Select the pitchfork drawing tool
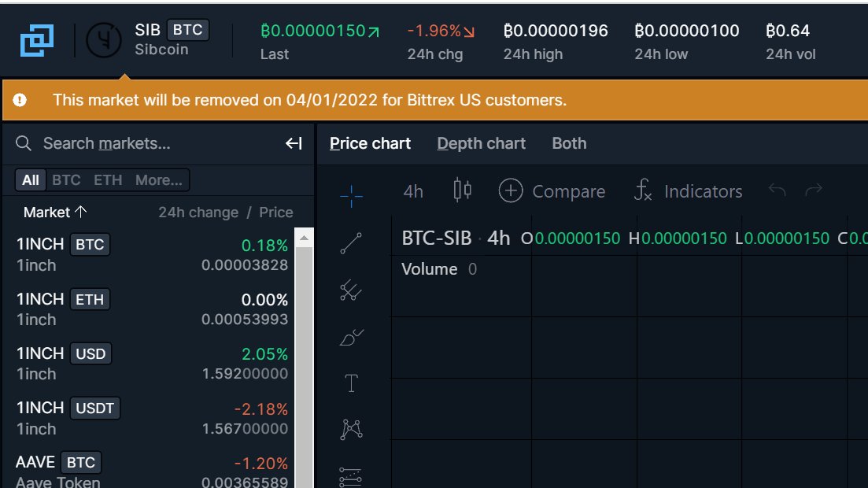 pos(351,290)
